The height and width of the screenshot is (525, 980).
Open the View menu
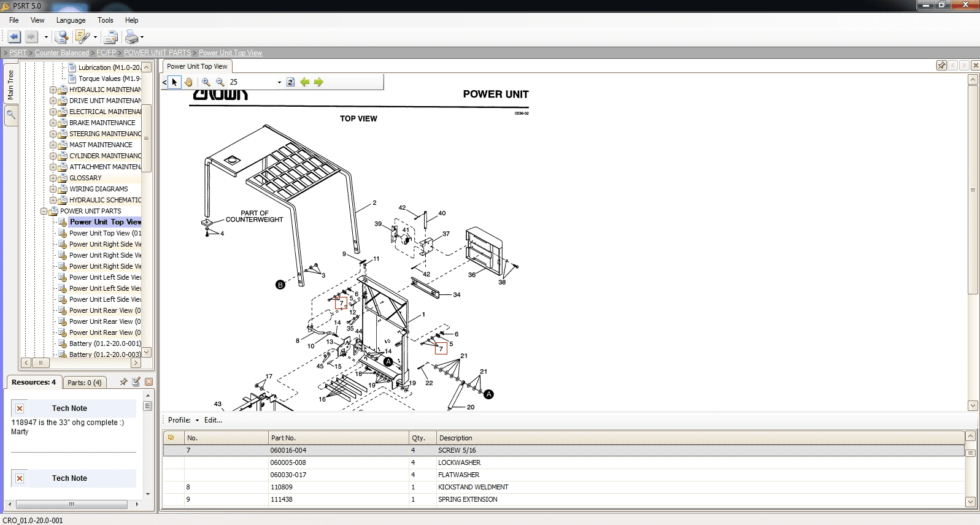click(x=37, y=20)
